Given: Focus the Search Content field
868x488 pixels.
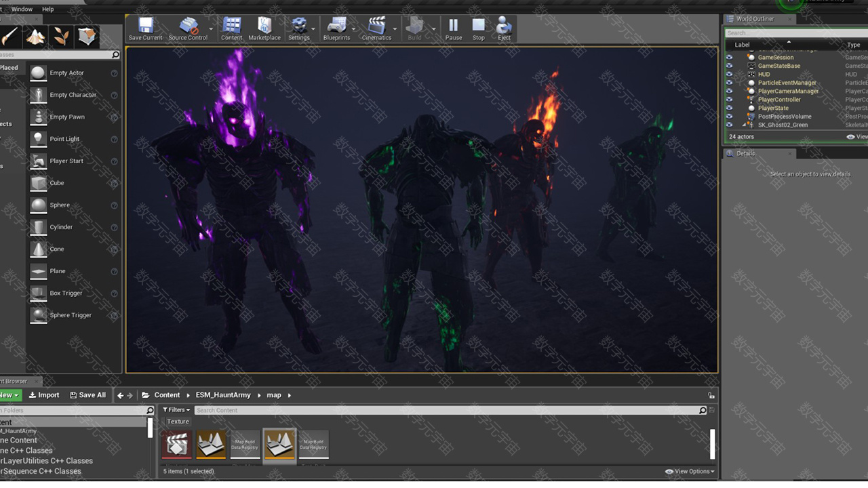Looking at the screenshot, I should (446, 410).
